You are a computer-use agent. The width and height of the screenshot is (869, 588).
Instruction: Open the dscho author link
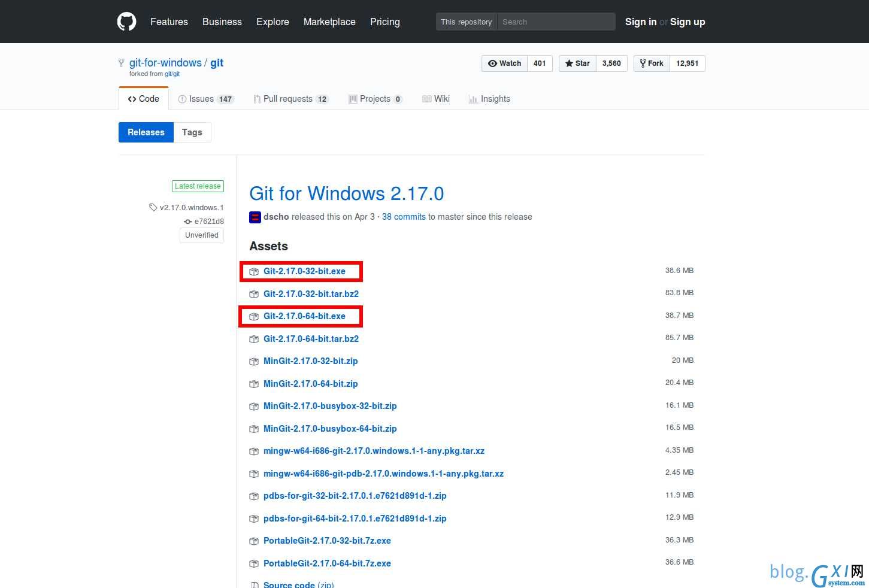coord(276,217)
